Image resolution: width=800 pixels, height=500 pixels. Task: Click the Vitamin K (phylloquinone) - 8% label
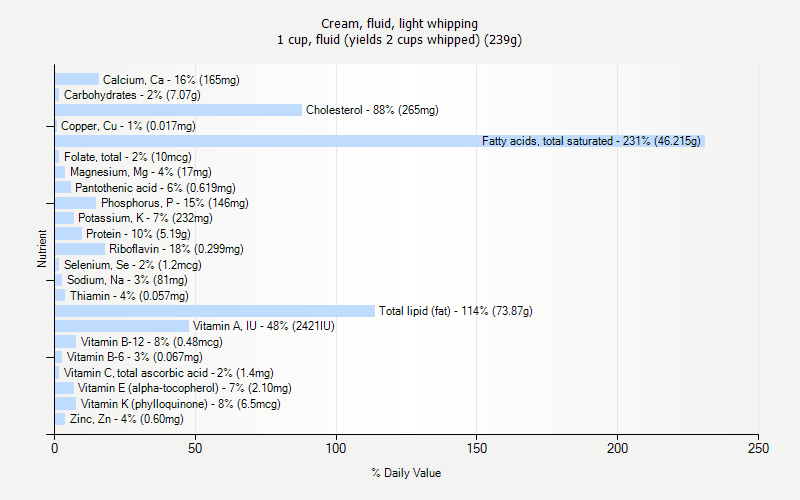181,404
